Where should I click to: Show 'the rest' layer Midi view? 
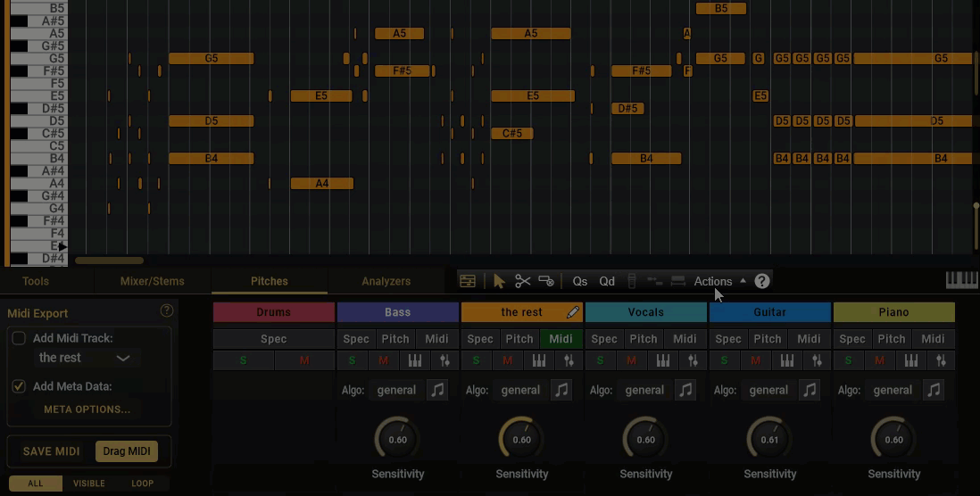(x=561, y=339)
